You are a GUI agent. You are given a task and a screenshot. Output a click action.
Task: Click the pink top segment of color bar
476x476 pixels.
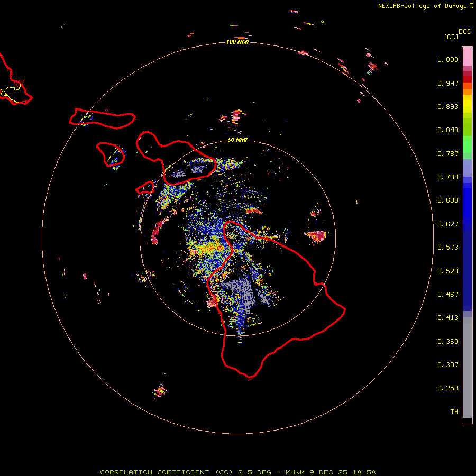[467, 56]
